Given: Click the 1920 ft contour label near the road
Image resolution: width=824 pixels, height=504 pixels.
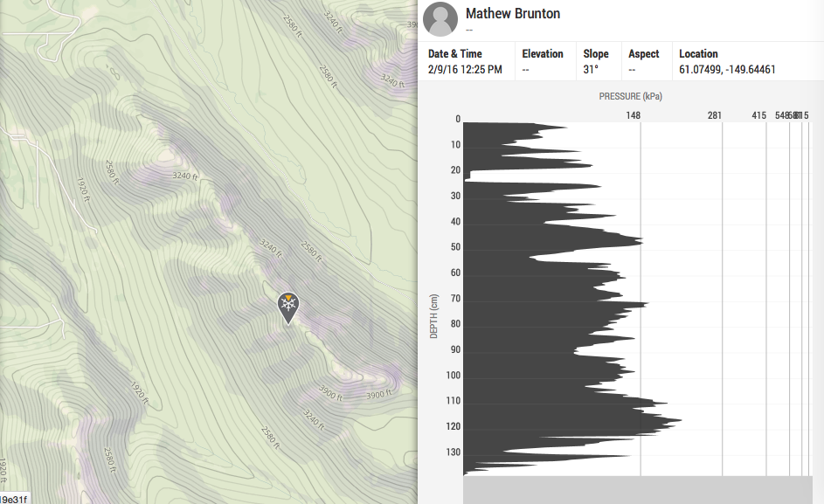Looking at the screenshot, I should point(83,190).
